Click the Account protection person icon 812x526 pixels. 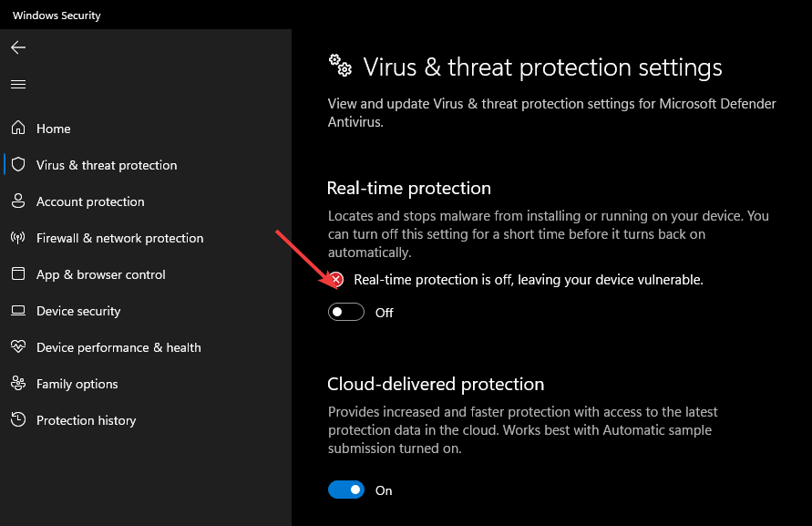pos(18,201)
